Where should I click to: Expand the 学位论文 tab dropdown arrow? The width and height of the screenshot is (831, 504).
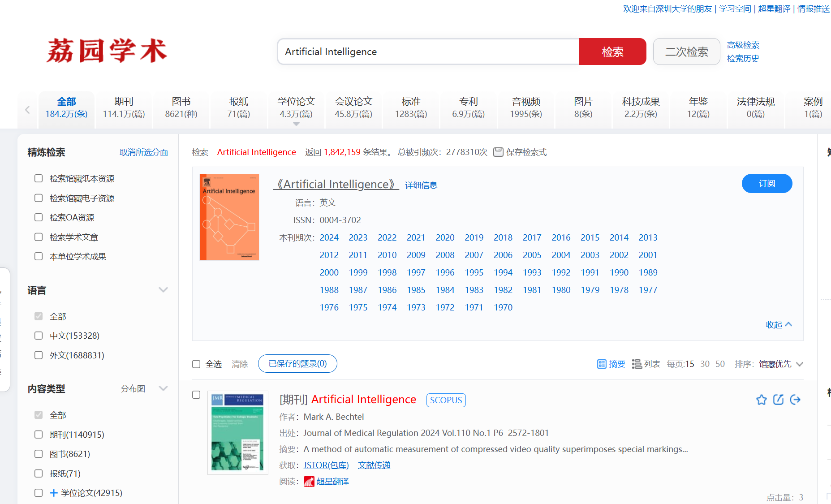tap(296, 124)
